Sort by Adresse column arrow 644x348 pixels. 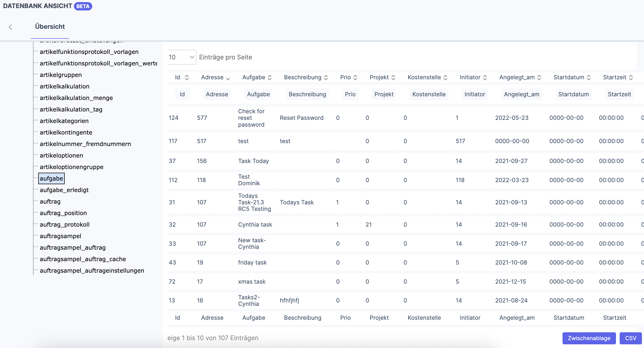pos(228,78)
